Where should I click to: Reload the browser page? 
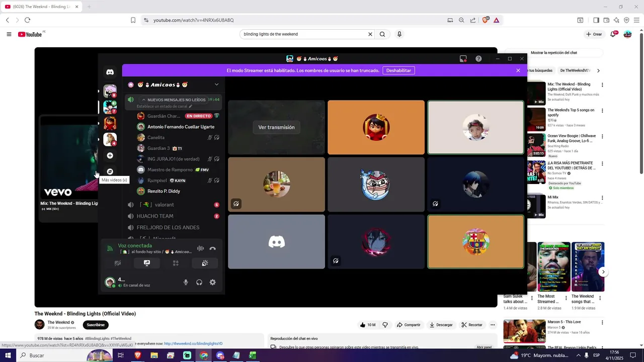point(27,20)
